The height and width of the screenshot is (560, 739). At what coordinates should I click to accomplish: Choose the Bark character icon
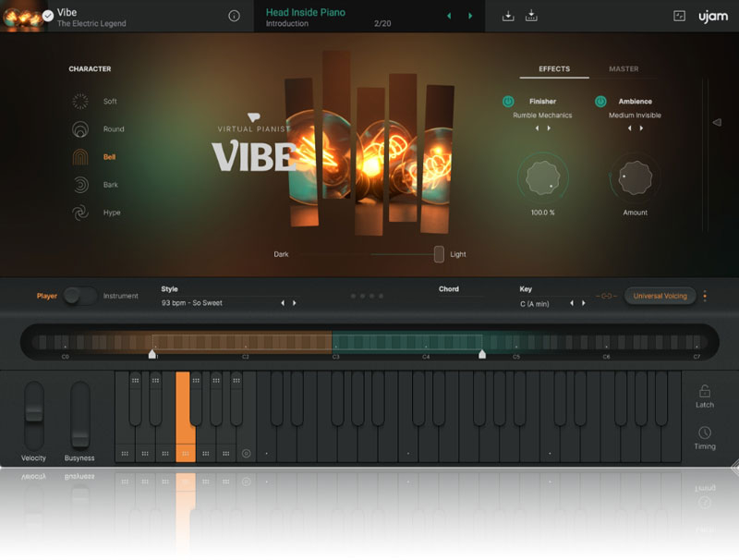click(81, 185)
